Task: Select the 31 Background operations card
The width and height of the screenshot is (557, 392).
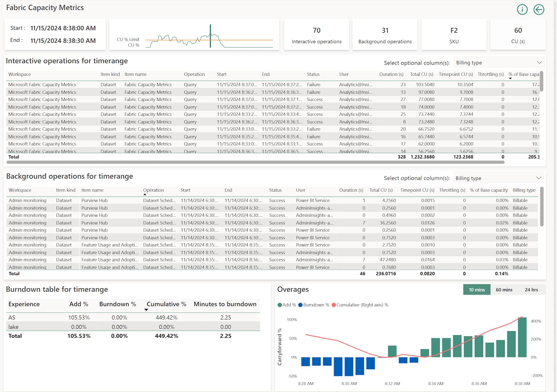Action: tap(385, 35)
